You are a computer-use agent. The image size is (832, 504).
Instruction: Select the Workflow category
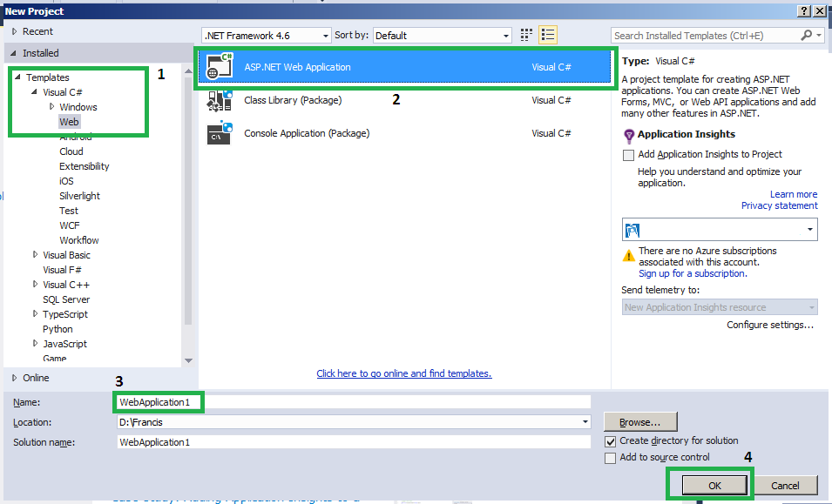(x=79, y=240)
